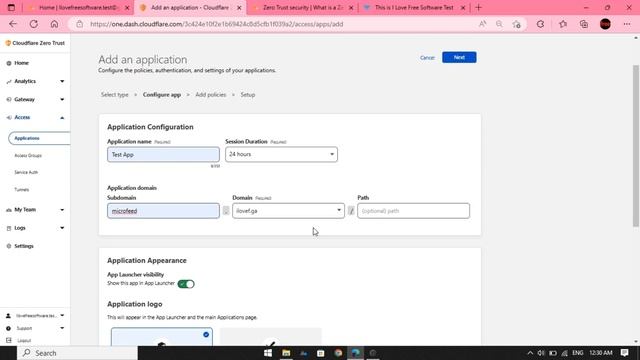Click the browser Back arrow

point(13,24)
